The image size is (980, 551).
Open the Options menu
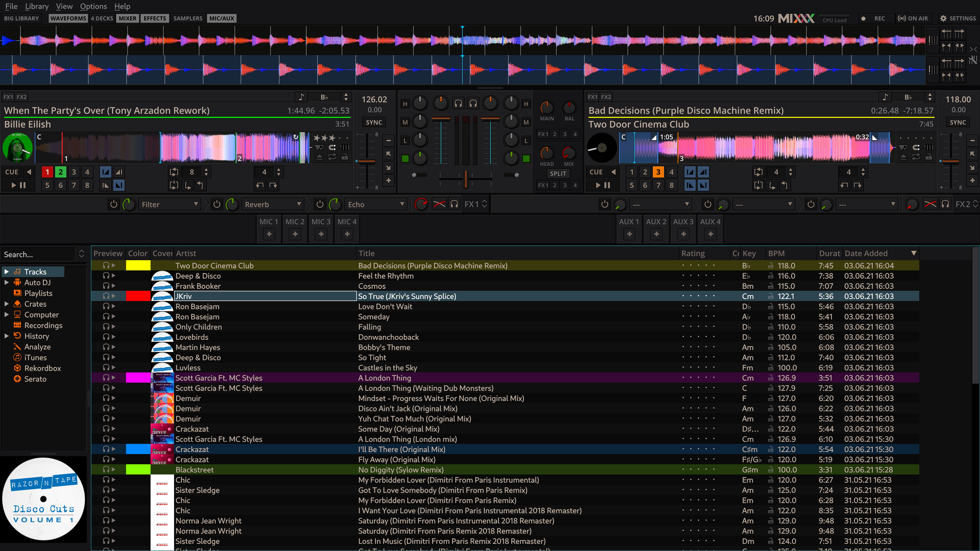pos(93,6)
